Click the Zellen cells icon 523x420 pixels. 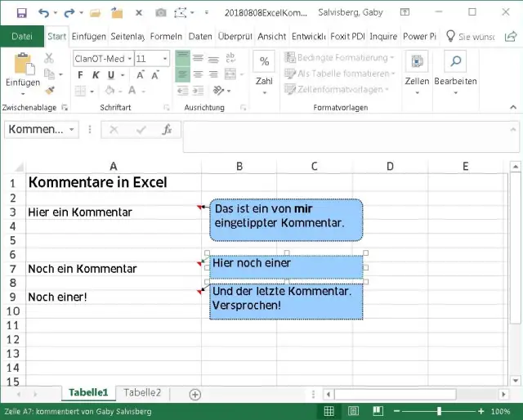pyautogui.click(x=417, y=62)
